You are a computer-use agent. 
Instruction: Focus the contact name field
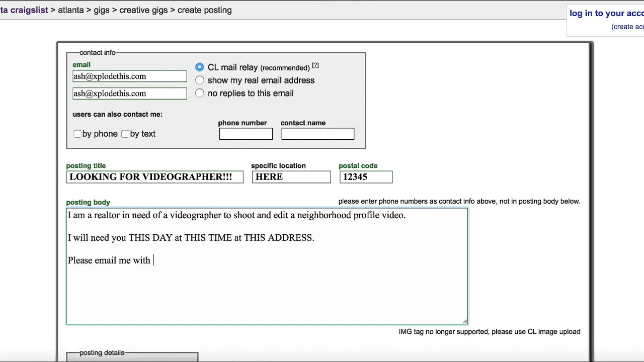[x=318, y=134]
